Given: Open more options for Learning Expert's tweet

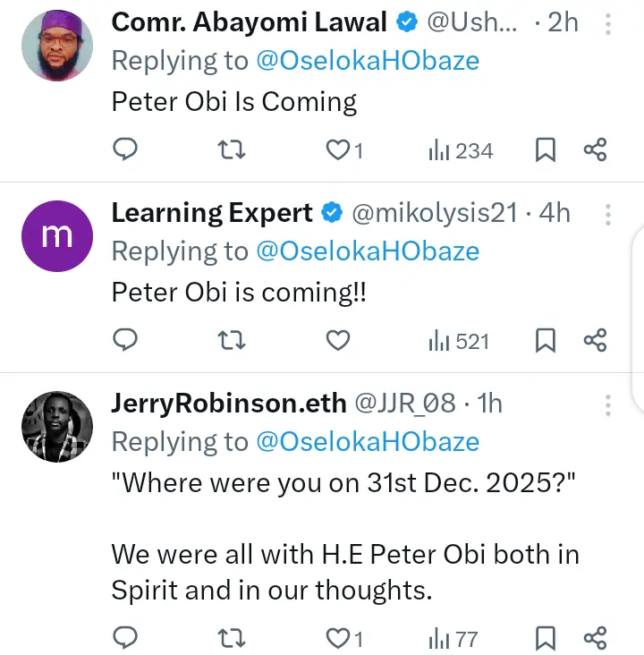Looking at the screenshot, I should [607, 215].
